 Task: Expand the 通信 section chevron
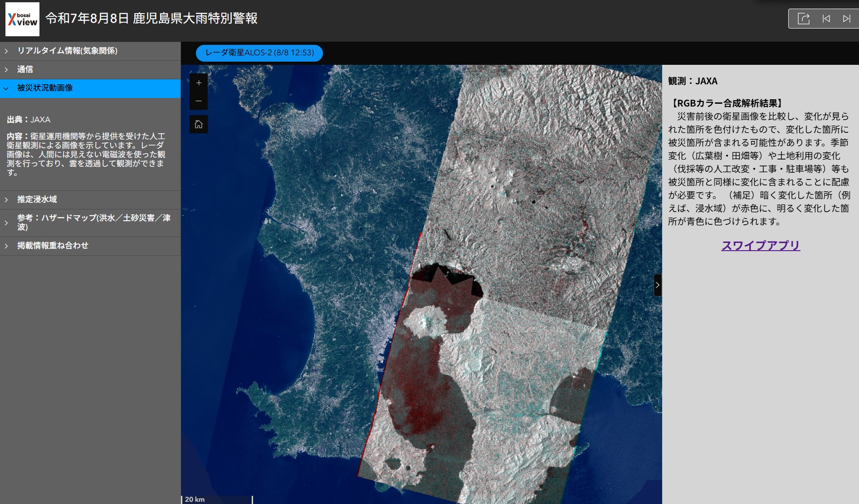pos(6,70)
